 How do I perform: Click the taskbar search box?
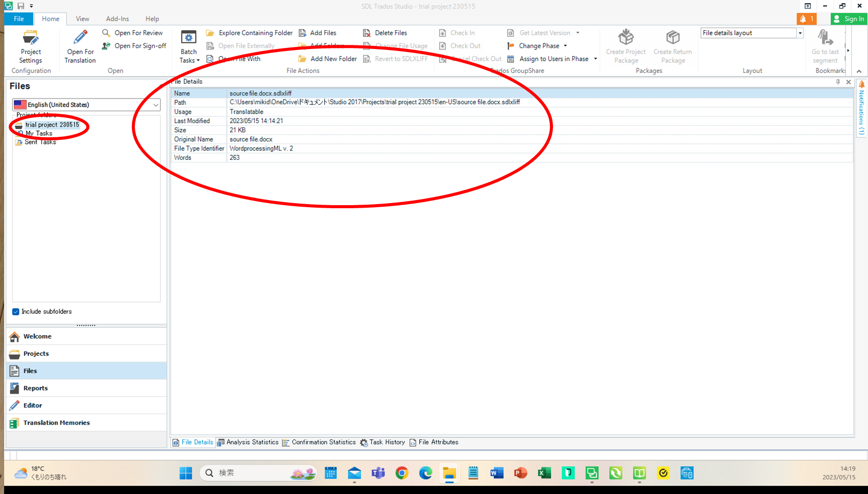258,474
